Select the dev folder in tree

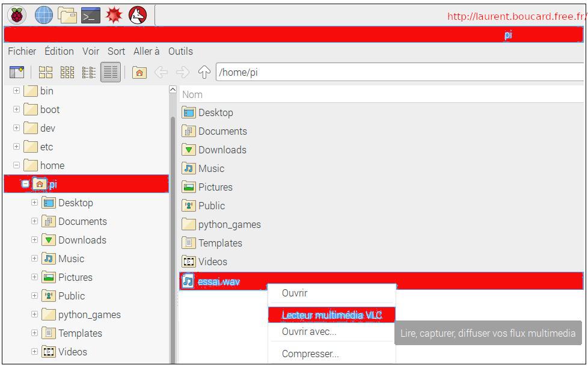click(x=40, y=128)
